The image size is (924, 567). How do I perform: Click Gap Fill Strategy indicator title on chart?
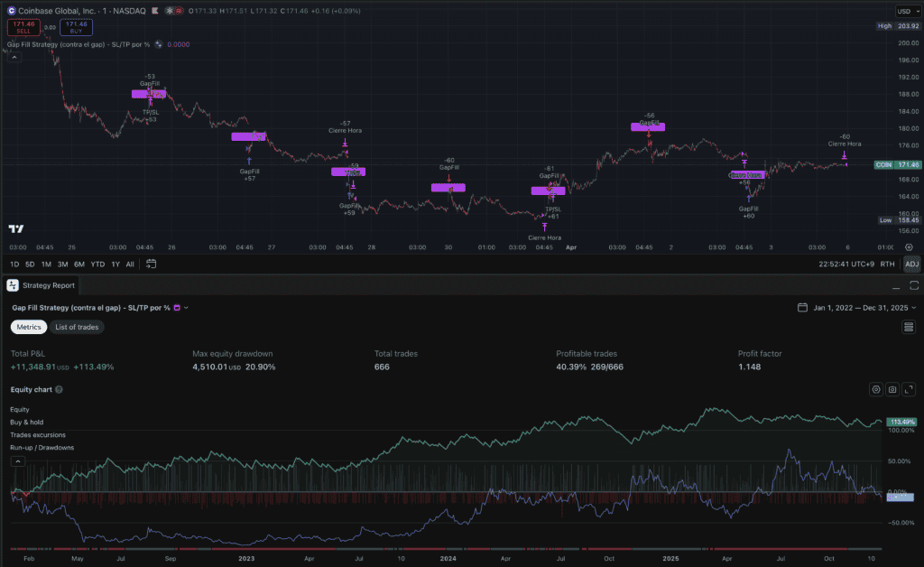tap(79, 44)
